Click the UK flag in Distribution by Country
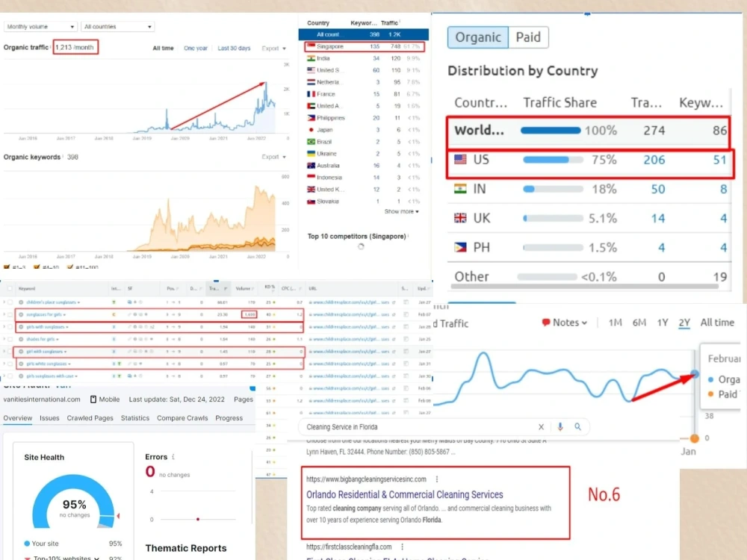747x560 pixels. pyautogui.click(x=460, y=218)
